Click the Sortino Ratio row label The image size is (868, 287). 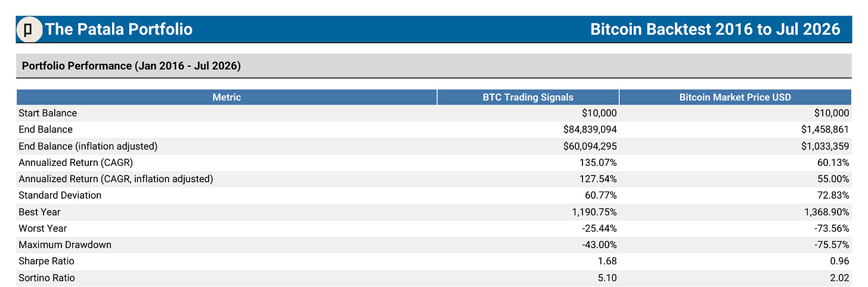click(47, 278)
